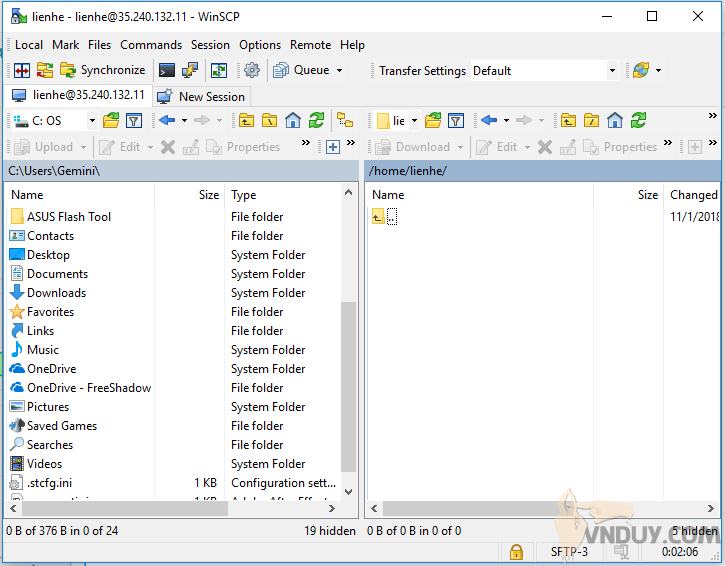Open the Remote menu
Viewport: 725px width, 566px height.
(310, 45)
